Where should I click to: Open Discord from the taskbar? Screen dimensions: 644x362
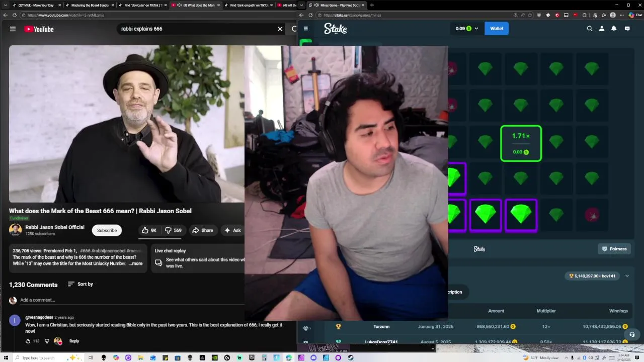pyautogui.click(x=313, y=358)
